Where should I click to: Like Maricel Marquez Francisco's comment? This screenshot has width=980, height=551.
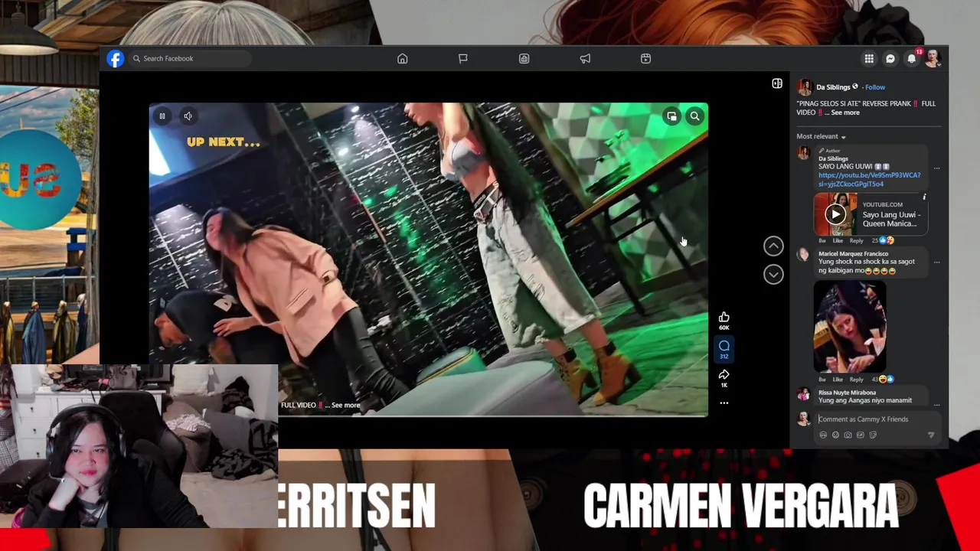point(838,380)
